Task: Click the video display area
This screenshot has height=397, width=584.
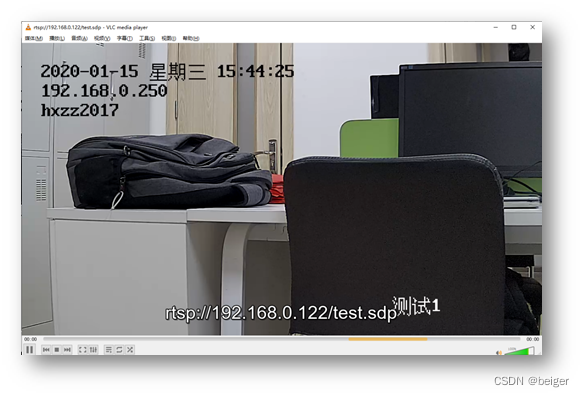Action: click(282, 189)
